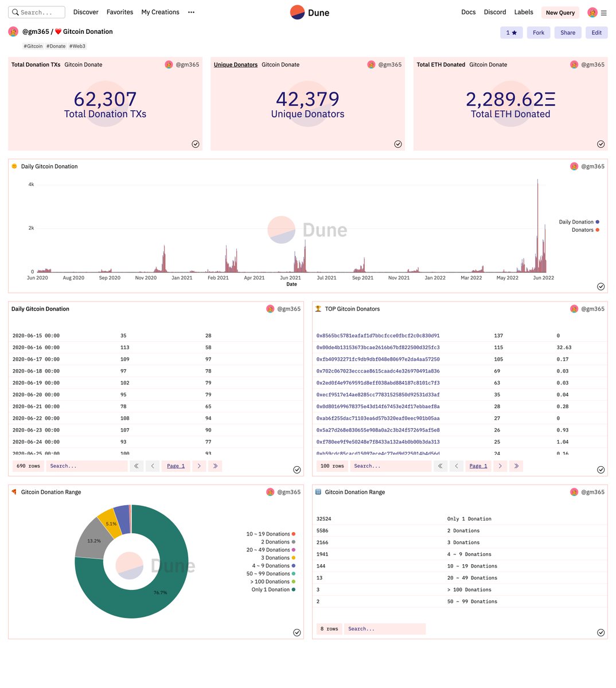Image resolution: width=616 pixels, height=688 pixels.
Task: Toggle '50 ~ 99 Donations' in pie legend
Action: pos(271,574)
